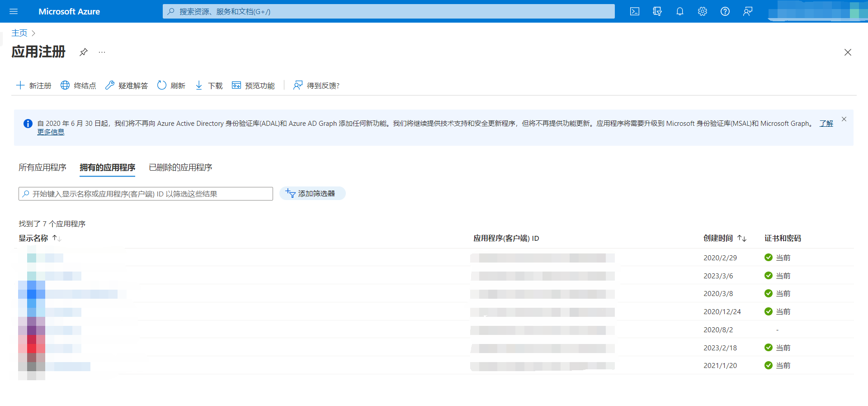This screenshot has width=868, height=406.
Task: Go to 主页 breadcrumb
Action: (x=19, y=33)
